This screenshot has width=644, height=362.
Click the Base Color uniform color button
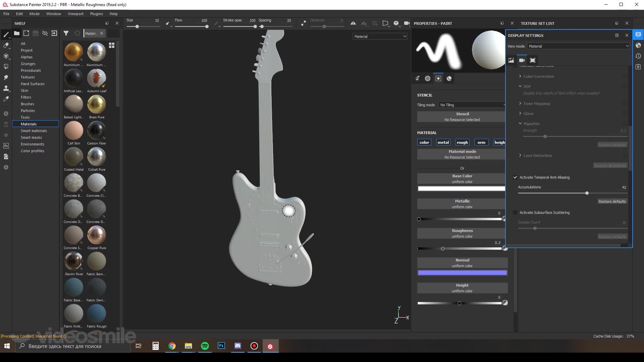tap(461, 179)
